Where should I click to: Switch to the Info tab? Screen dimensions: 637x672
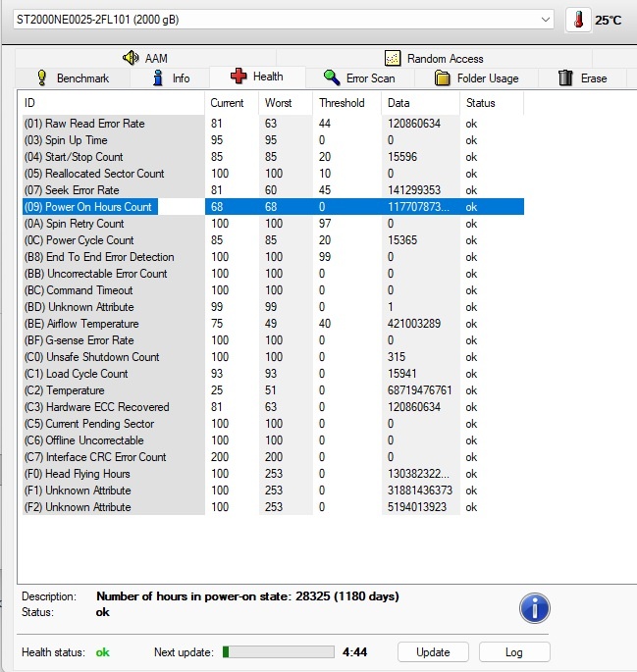point(170,78)
